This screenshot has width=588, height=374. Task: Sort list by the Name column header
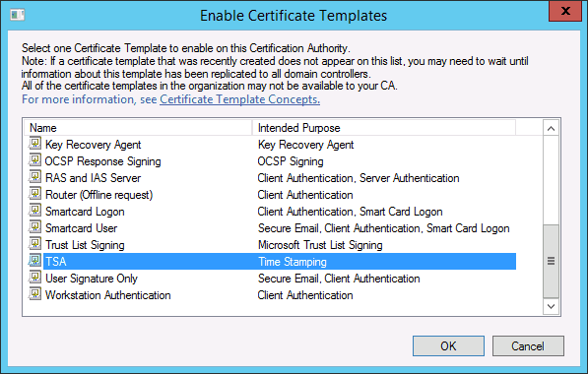(x=138, y=128)
